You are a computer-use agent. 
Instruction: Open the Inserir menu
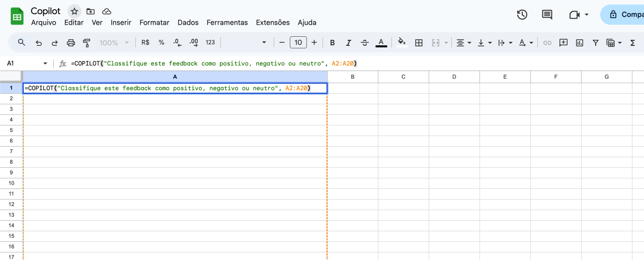pyautogui.click(x=121, y=23)
